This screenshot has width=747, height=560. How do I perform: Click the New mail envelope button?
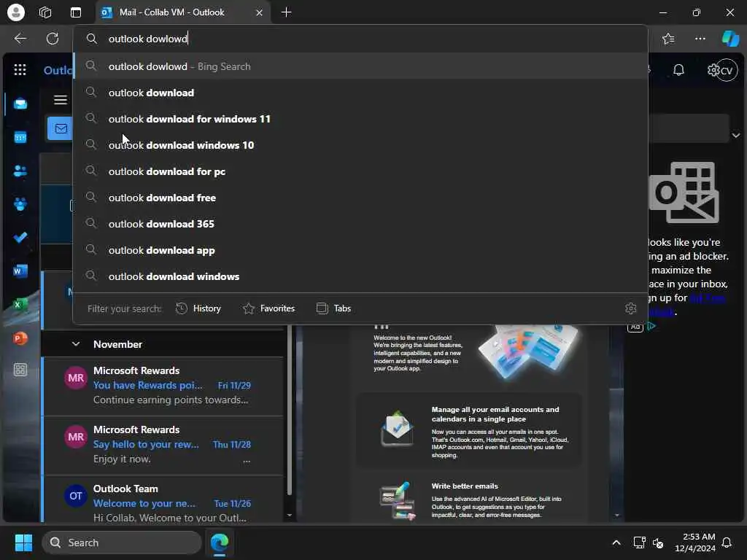pos(61,128)
